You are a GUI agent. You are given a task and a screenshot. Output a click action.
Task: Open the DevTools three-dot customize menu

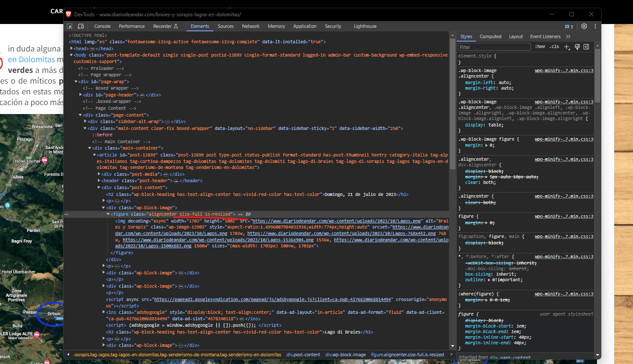595,26
